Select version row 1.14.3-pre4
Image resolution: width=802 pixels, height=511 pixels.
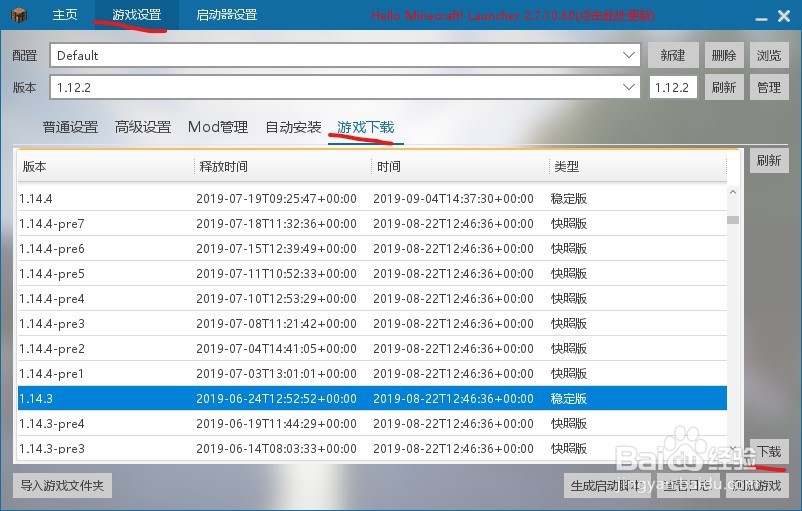pyautogui.click(x=372, y=424)
